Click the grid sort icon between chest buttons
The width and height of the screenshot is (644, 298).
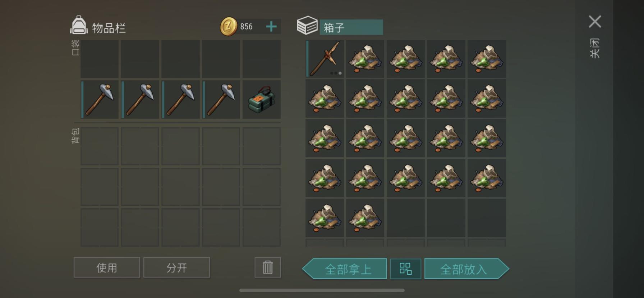(406, 268)
